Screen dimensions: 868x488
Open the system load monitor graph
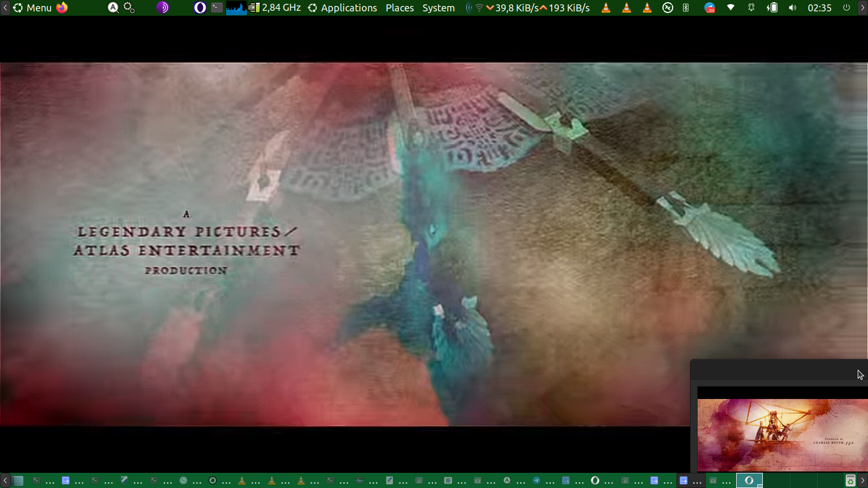[x=236, y=8]
